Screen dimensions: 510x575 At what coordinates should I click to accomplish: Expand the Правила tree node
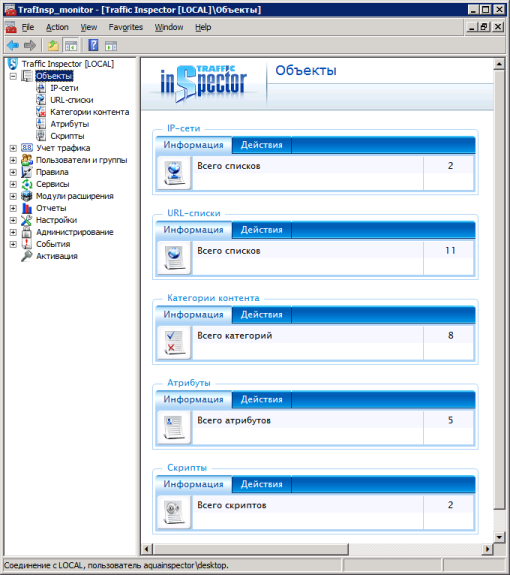click(x=13, y=172)
